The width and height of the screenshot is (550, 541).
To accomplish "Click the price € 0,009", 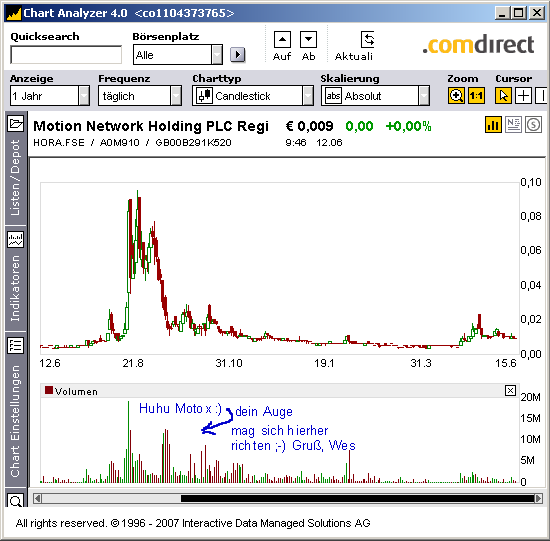I will pos(309,126).
